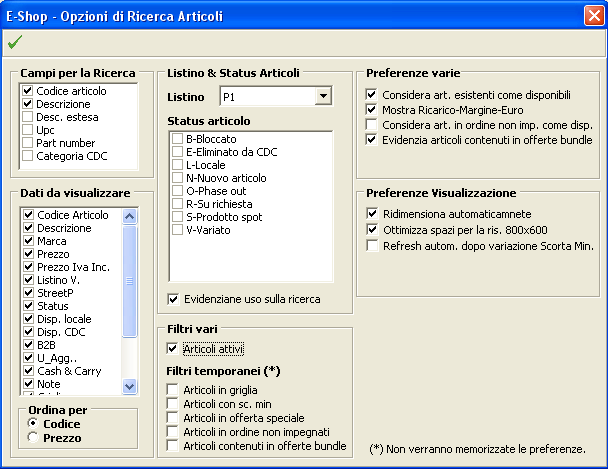Enable Articoli in offerta speciale filter
Viewport: 608px width, 469px height.
172,417
